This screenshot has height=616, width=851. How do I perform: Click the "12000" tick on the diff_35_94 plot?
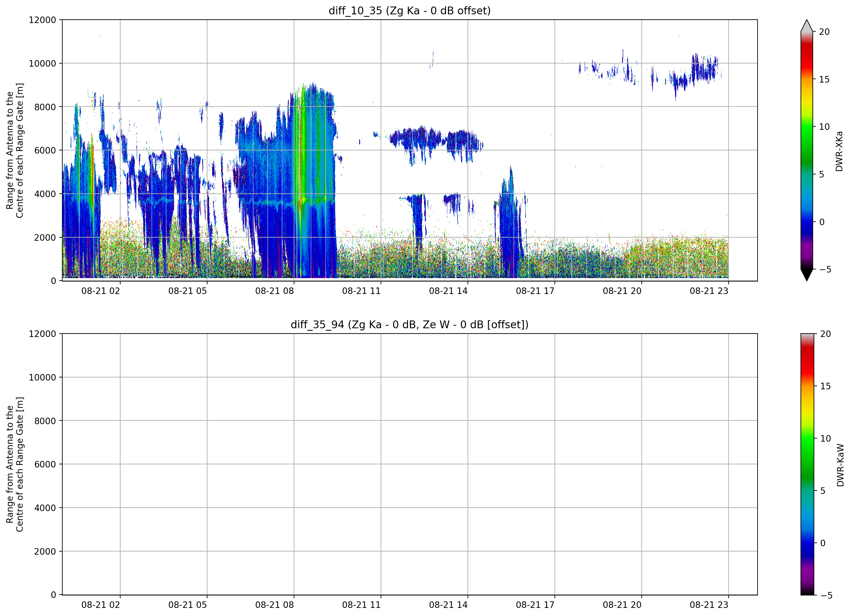42,334
